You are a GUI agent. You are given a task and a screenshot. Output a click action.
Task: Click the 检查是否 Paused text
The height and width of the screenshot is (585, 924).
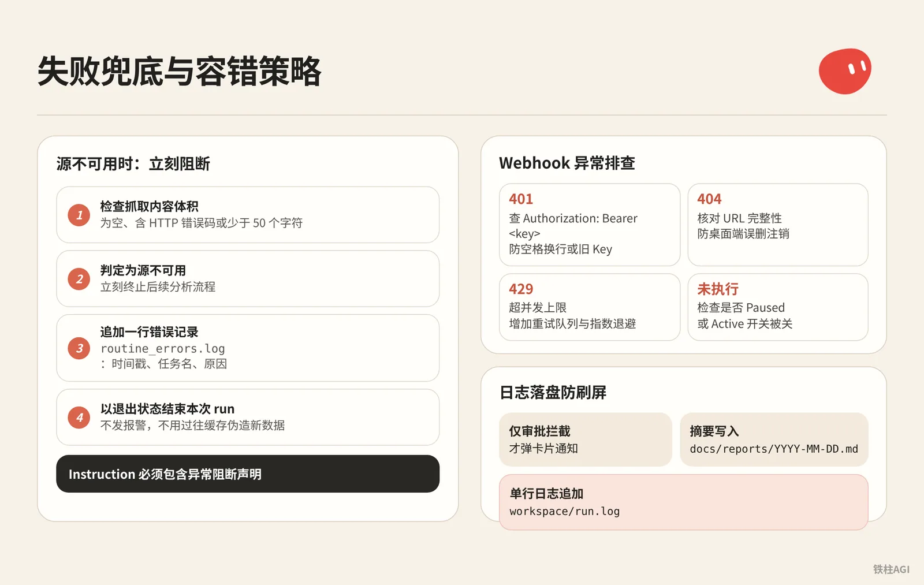741,308
